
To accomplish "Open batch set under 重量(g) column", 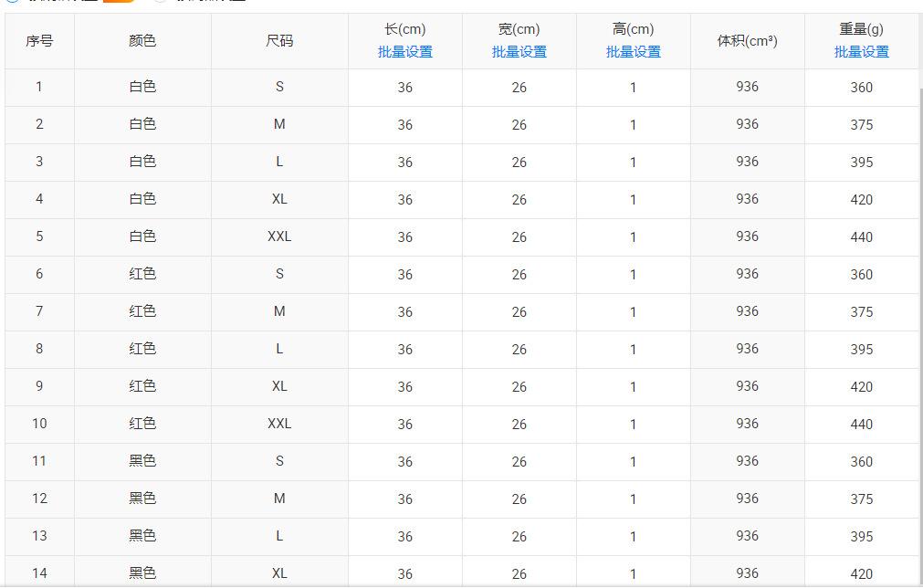I will (x=862, y=52).
